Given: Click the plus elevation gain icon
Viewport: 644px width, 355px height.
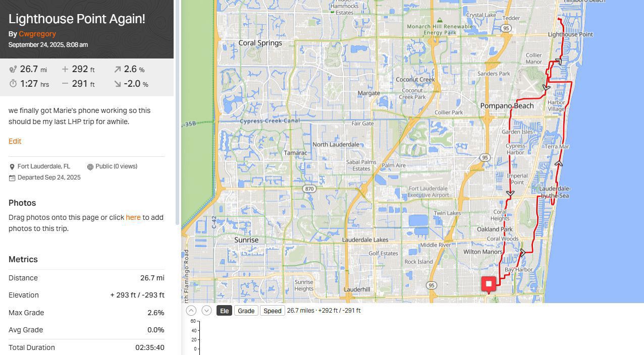Looking at the screenshot, I should tap(65, 69).
